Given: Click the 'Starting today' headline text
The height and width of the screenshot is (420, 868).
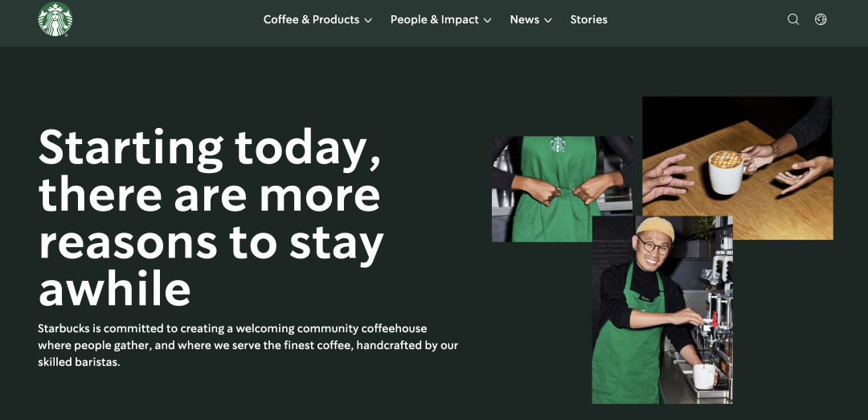Looking at the screenshot, I should pos(211,216).
